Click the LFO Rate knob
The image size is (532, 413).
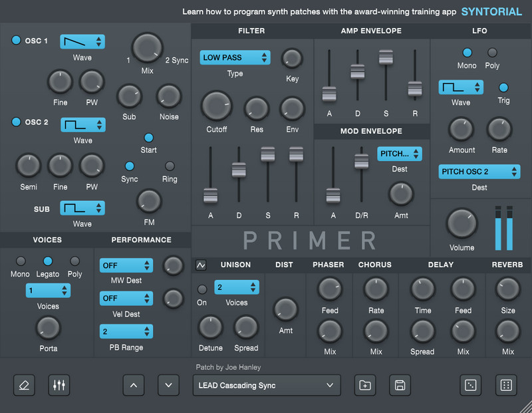coord(499,129)
